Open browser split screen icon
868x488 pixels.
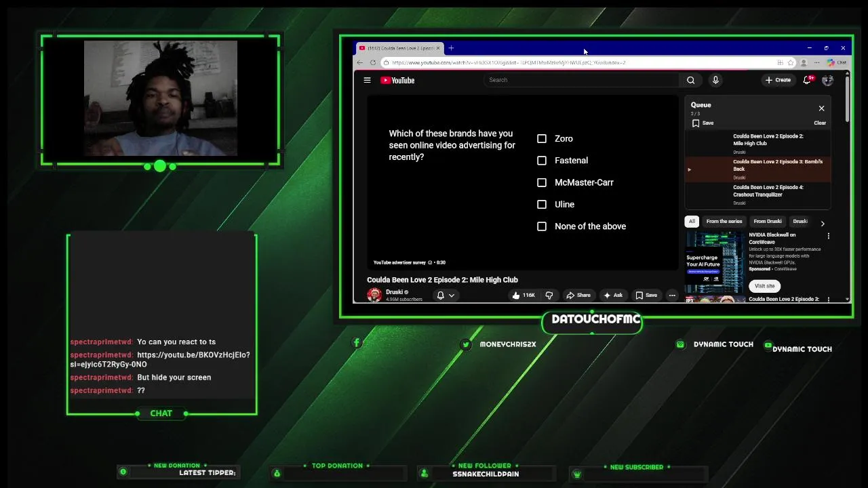point(780,62)
